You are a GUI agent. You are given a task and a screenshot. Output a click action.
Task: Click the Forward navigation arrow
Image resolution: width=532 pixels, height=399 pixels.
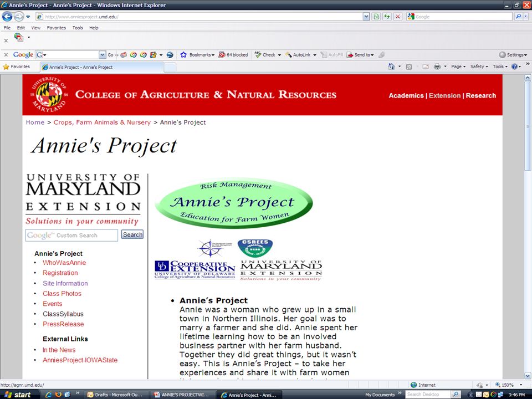[19, 16]
